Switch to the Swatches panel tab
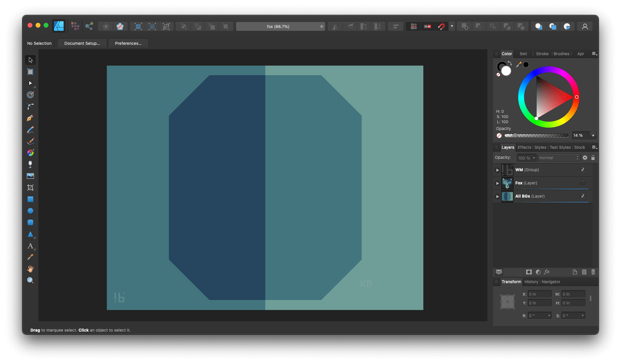This screenshot has height=364, width=621. (523, 54)
